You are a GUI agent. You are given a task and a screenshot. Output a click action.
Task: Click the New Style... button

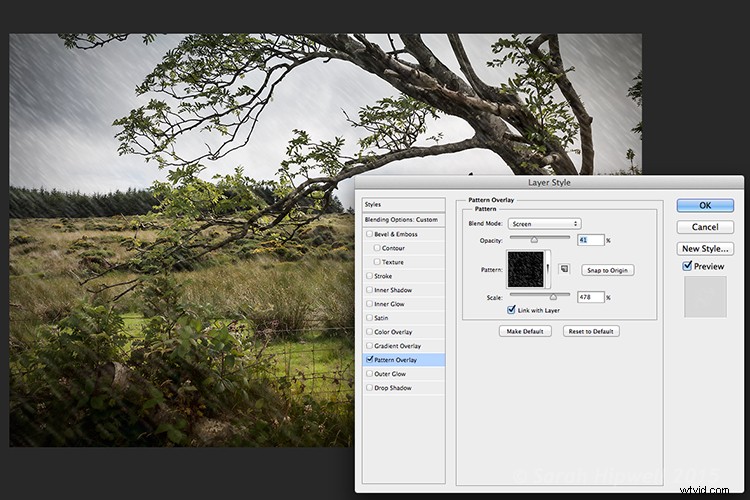(705, 248)
